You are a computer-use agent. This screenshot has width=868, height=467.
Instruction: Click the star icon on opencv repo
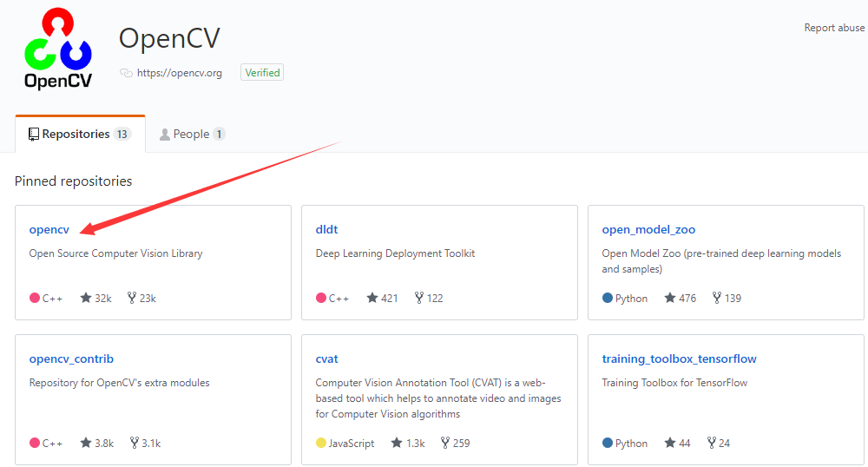pos(85,298)
